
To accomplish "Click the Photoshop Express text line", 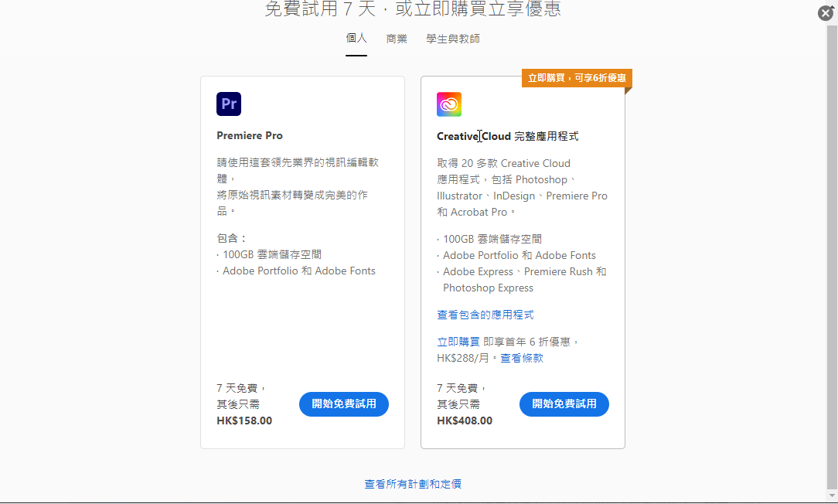I will click(x=488, y=288).
